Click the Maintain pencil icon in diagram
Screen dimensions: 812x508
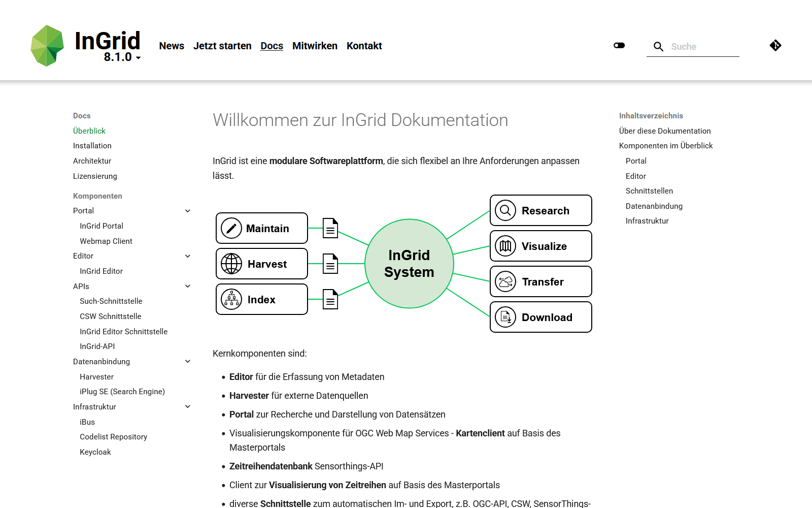click(231, 229)
